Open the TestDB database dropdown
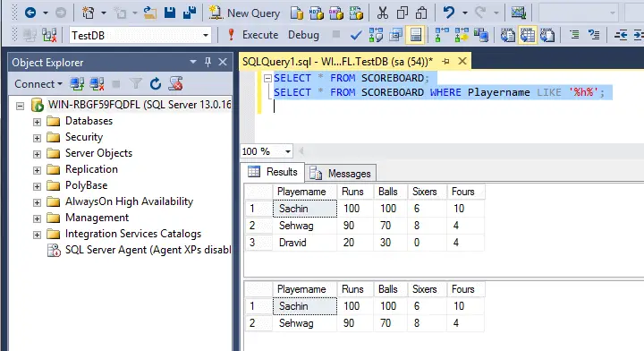The height and width of the screenshot is (351, 644). (206, 35)
